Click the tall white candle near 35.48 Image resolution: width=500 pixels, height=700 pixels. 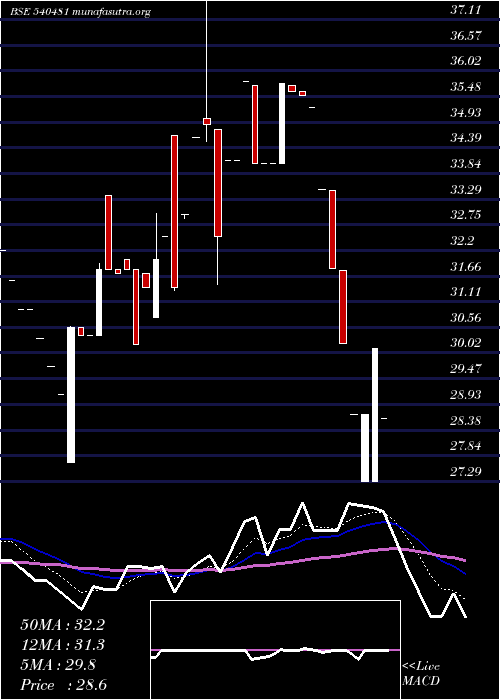[282, 123]
